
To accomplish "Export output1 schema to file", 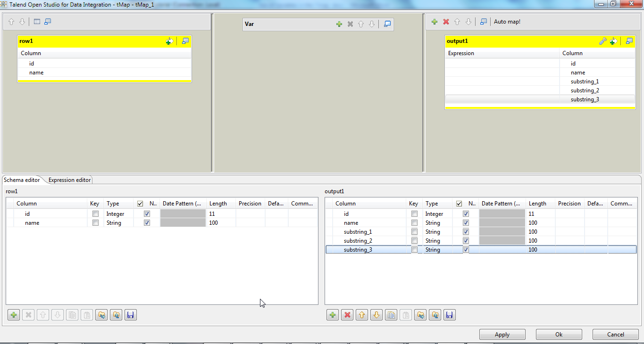I will coord(435,315).
